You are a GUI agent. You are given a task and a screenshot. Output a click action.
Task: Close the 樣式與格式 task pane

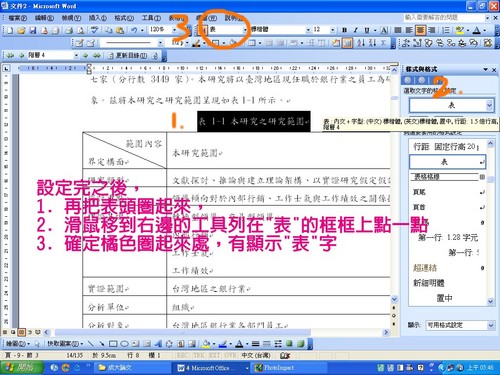pyautogui.click(x=494, y=70)
